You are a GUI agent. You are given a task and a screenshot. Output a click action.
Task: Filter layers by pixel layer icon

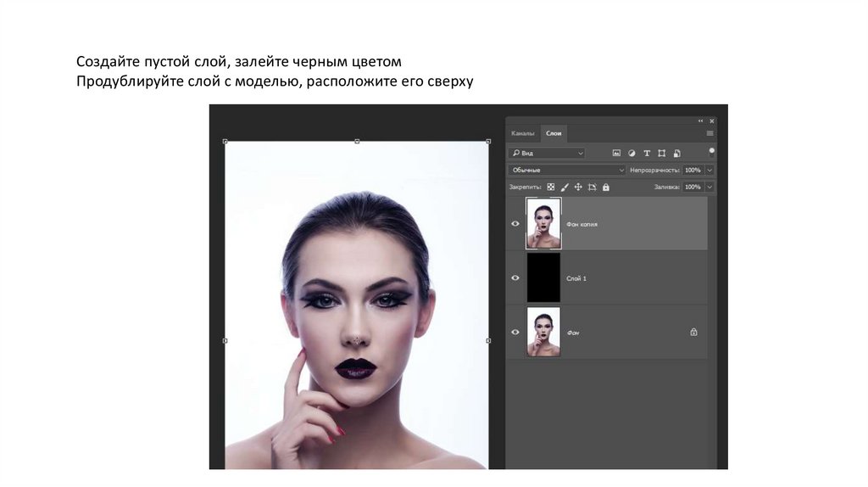click(x=616, y=154)
